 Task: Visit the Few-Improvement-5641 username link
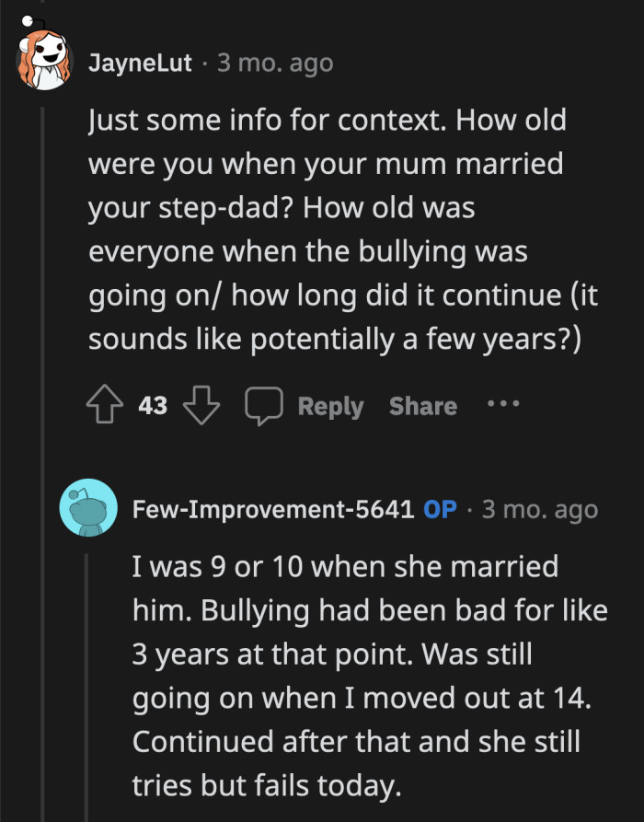tap(272, 509)
